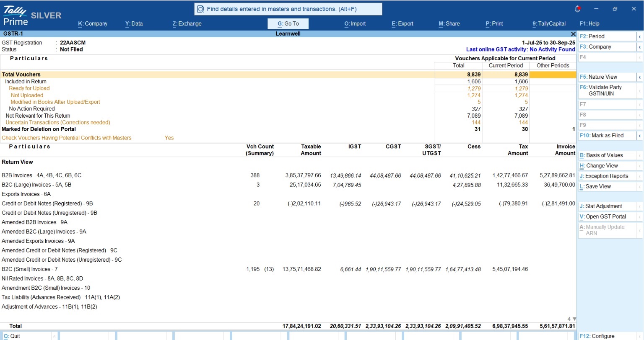Open the P: Print menu
644x340 pixels.
pos(494,23)
